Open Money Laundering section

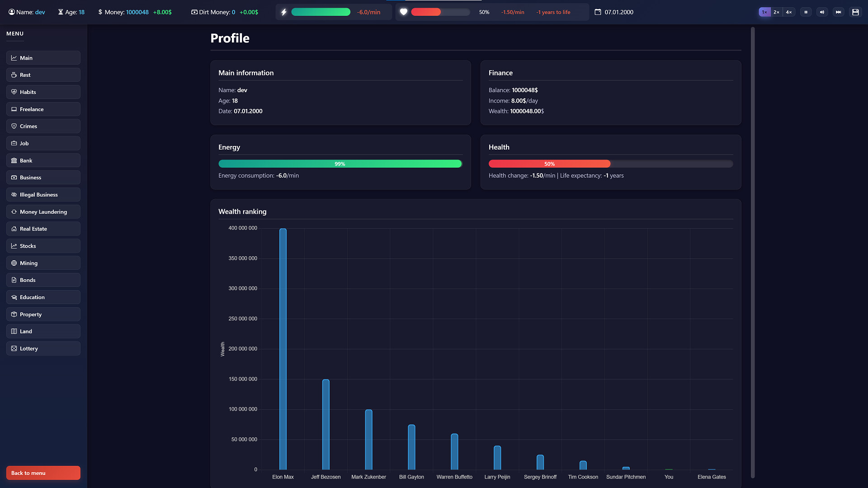43,211
